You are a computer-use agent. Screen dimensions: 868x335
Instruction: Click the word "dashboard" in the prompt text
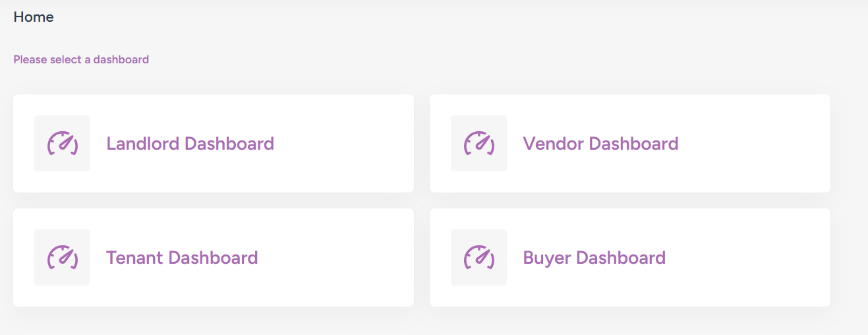pos(121,59)
